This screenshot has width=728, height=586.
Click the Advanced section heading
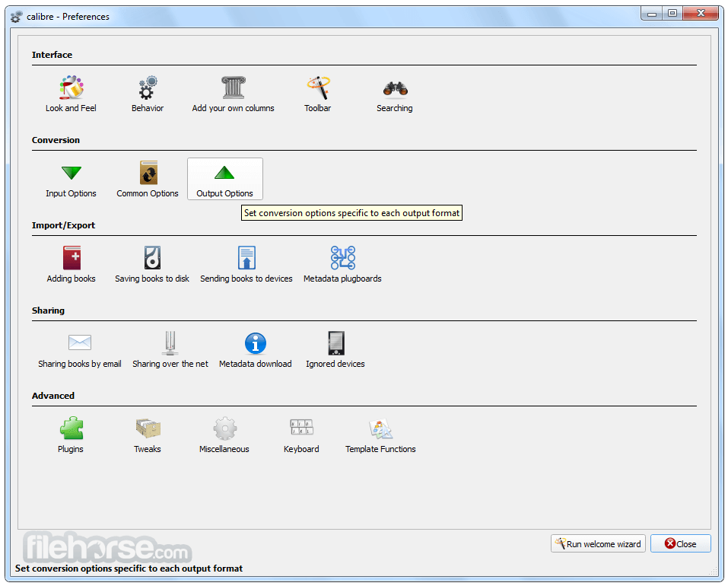point(53,396)
